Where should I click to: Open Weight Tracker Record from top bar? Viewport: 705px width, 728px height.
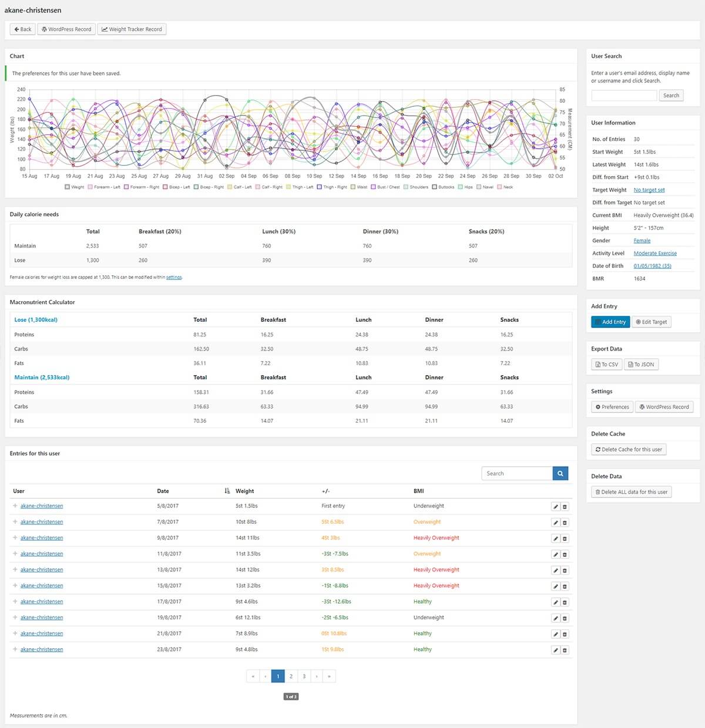pos(132,29)
